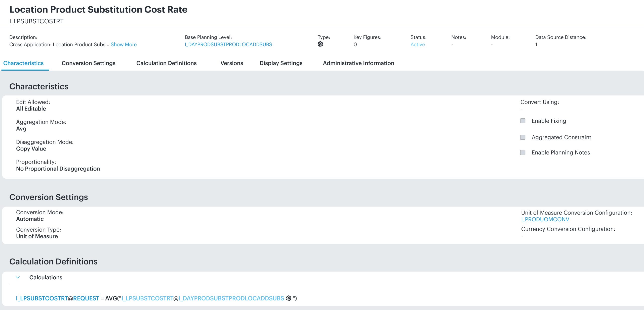
Task: Click I_DAYPRODSUBSTPRODLOCADDSUBS in the AVG formula
Action: tap(231, 298)
